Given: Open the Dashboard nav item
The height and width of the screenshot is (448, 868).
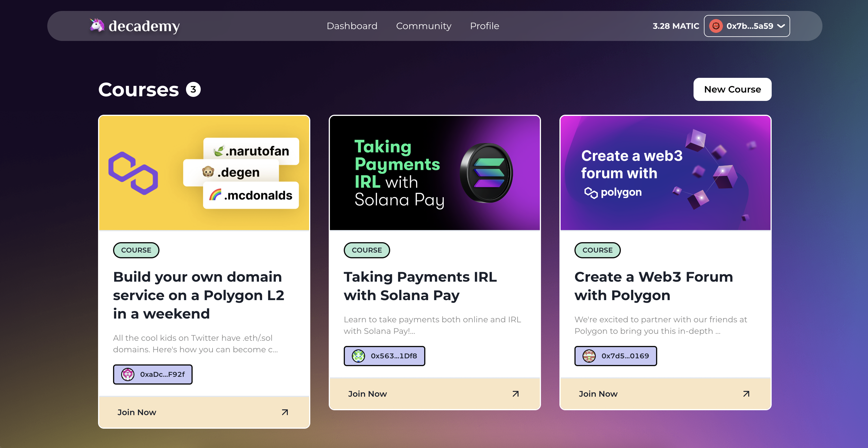Looking at the screenshot, I should [352, 26].
